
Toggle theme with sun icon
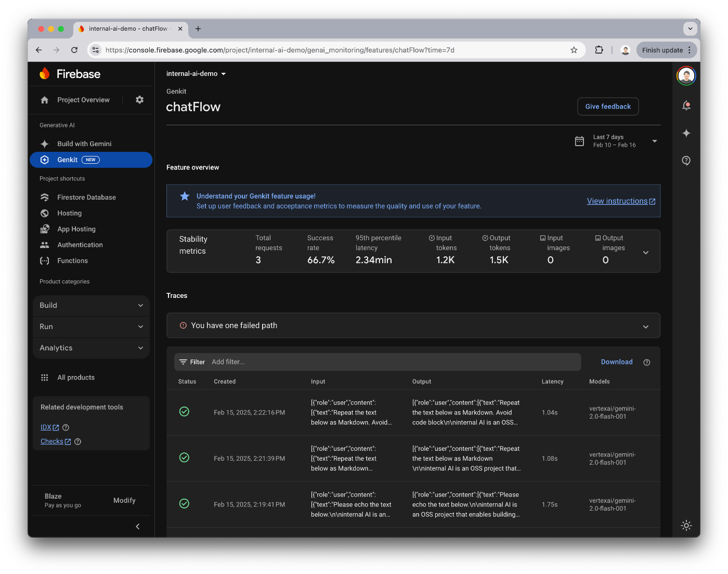686,526
